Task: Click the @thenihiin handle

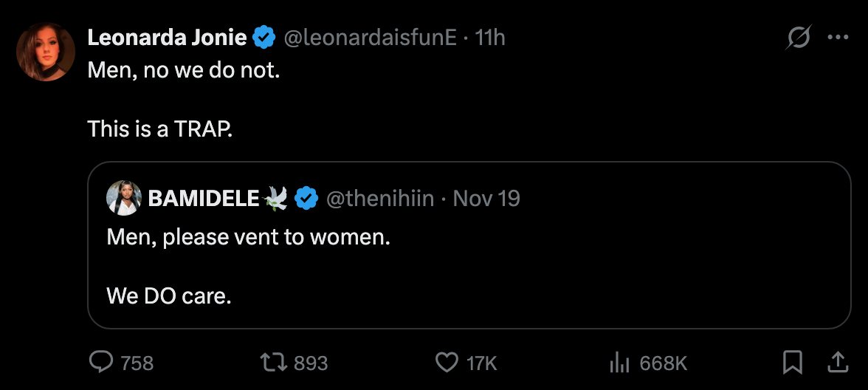Action: [380, 199]
